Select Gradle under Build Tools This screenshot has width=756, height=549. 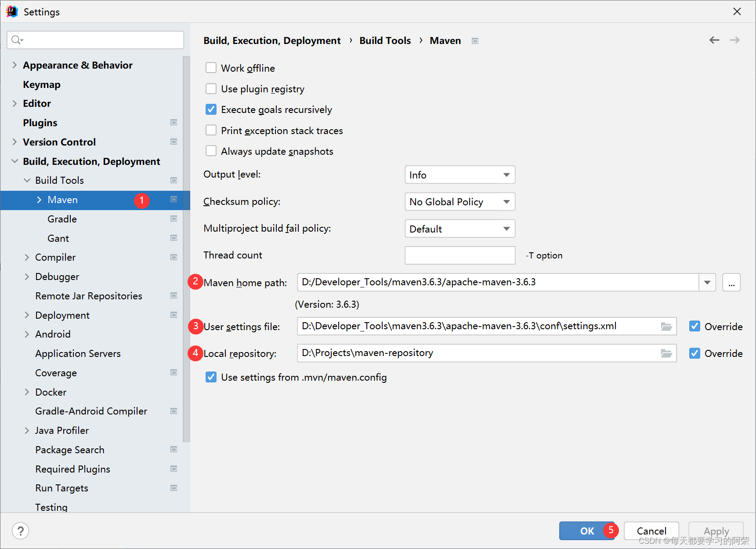click(x=62, y=219)
